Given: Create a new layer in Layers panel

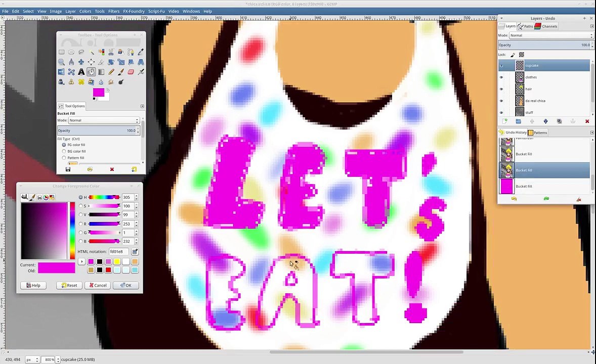Looking at the screenshot, I should [504, 121].
